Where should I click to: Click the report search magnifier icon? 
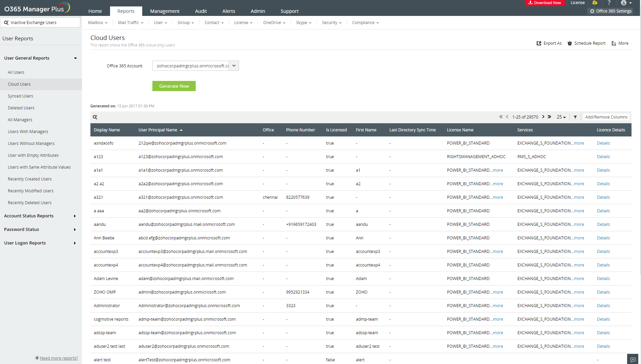tap(6, 23)
